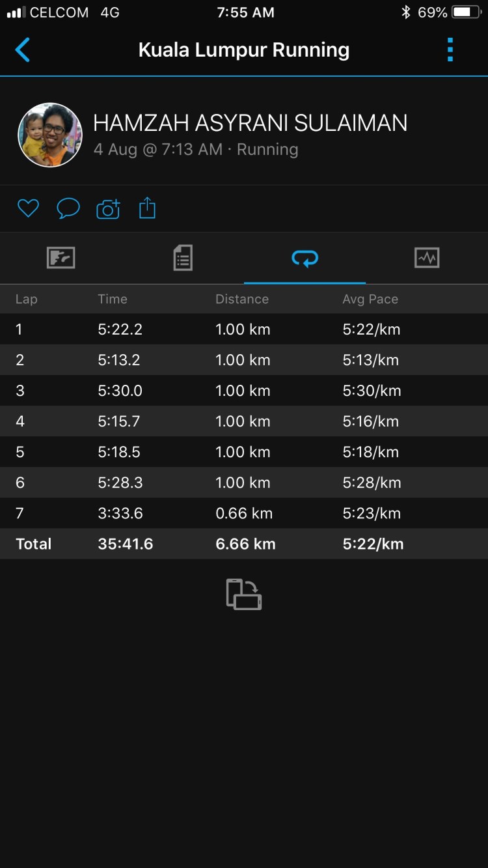Viewport: 488px width, 868px height.
Task: Select lap 3 row with 5:30.0
Action: 244,391
